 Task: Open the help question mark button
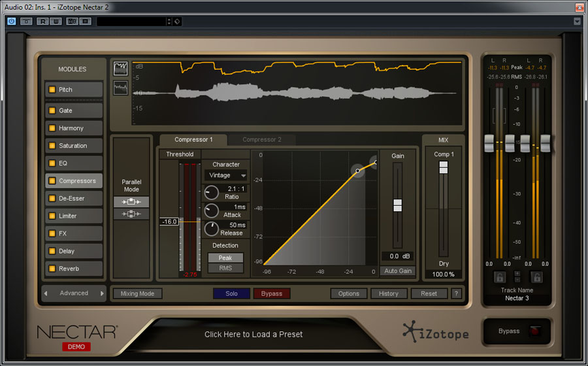coord(456,293)
